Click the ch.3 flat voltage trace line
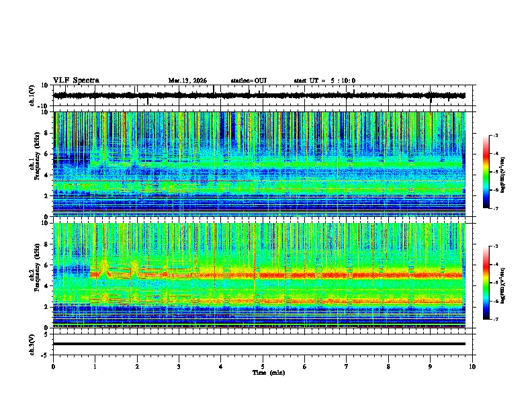Screen dimensions: 532x411 pyautogui.click(x=259, y=344)
